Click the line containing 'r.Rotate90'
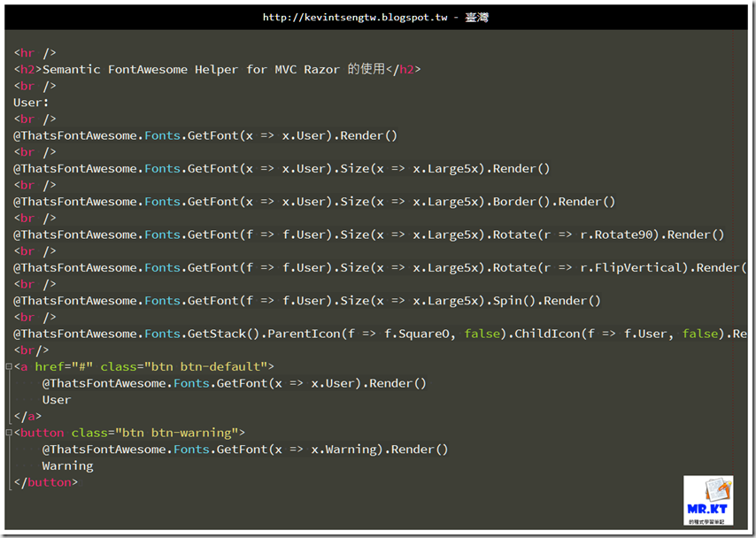Screen dimensions: 756x538 point(369,234)
